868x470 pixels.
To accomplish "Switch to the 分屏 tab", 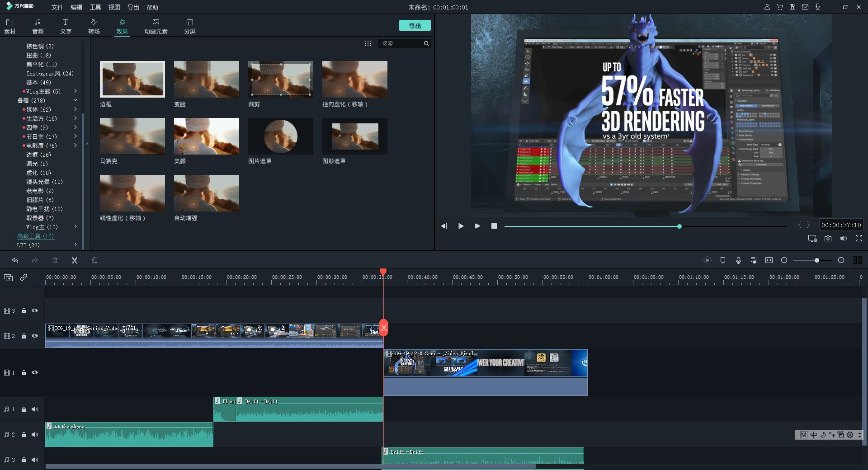I will tap(190, 27).
